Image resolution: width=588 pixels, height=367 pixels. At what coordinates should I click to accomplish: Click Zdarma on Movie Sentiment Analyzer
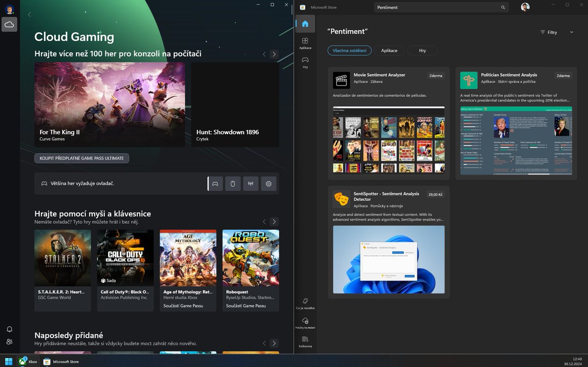tap(436, 76)
